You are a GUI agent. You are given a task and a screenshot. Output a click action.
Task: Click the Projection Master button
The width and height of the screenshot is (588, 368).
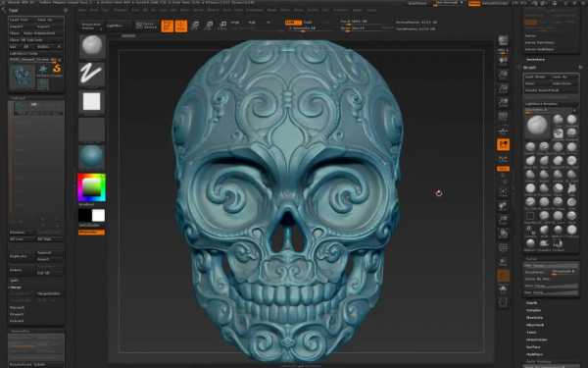pyautogui.click(x=91, y=26)
